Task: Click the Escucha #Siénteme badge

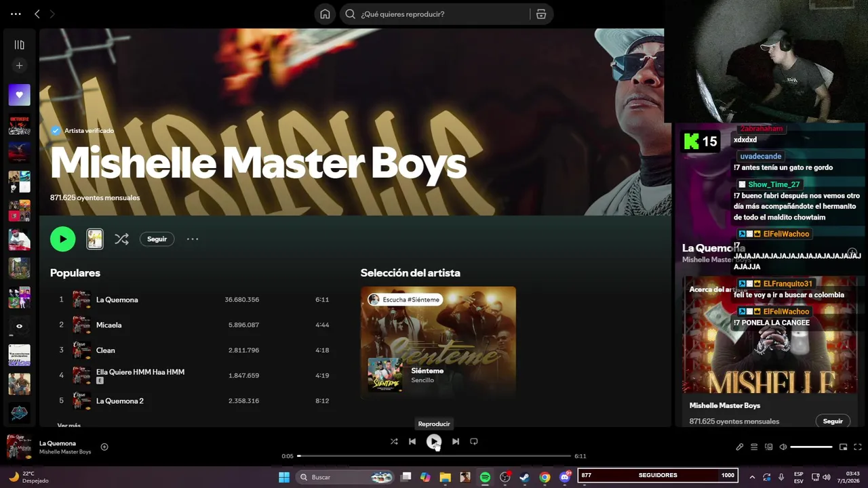Action: [405, 300]
